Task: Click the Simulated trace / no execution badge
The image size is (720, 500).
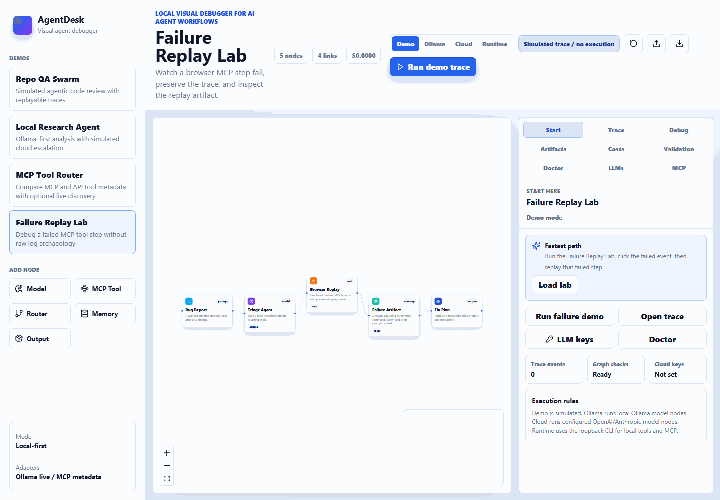Action: click(x=568, y=44)
